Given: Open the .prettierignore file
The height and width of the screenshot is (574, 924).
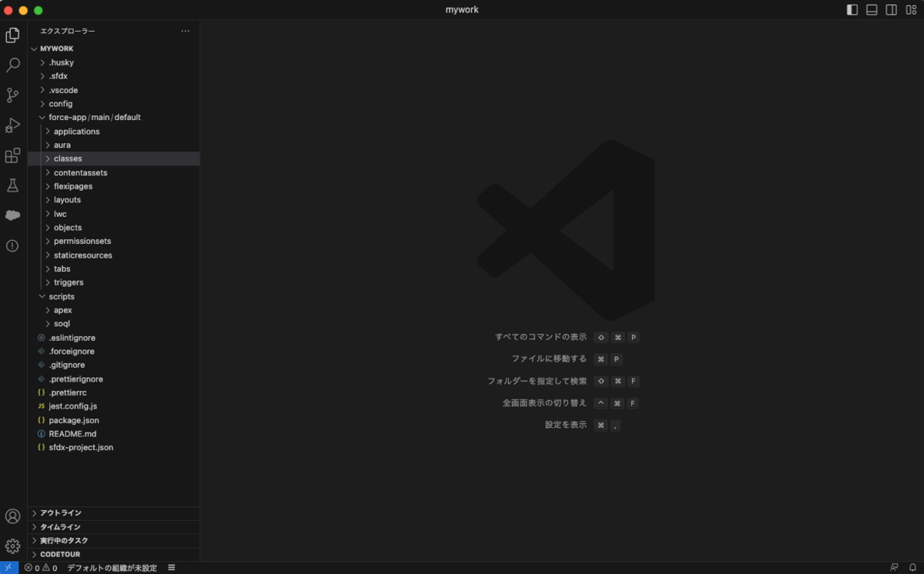Looking at the screenshot, I should [114, 379].
